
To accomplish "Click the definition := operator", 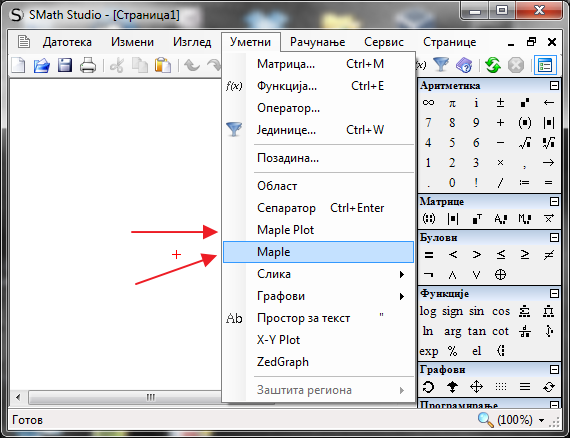I will pos(525,182).
